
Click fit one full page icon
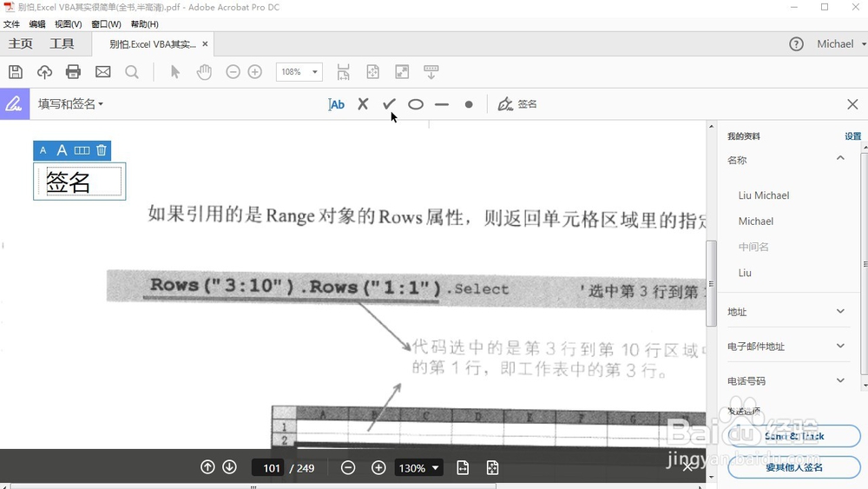tap(372, 72)
